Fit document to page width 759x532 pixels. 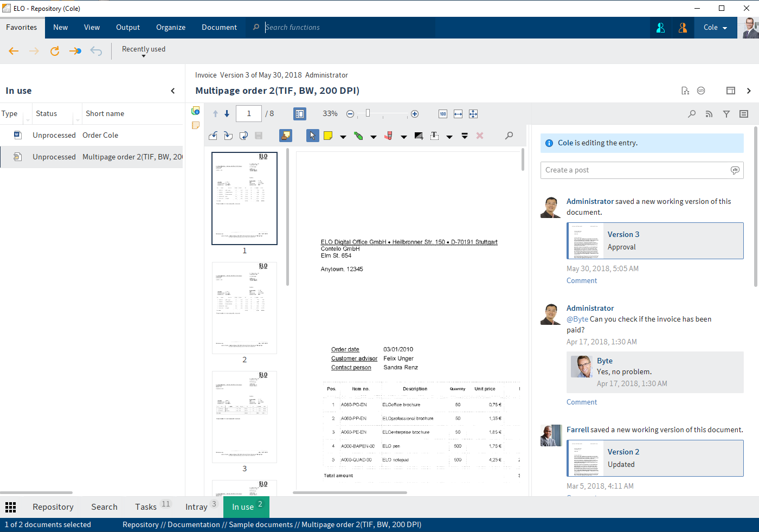458,114
